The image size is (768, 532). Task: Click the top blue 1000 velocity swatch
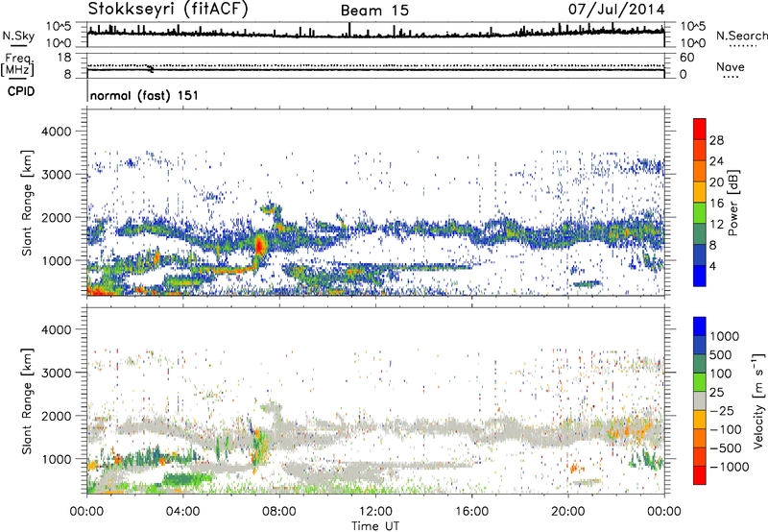[700, 326]
